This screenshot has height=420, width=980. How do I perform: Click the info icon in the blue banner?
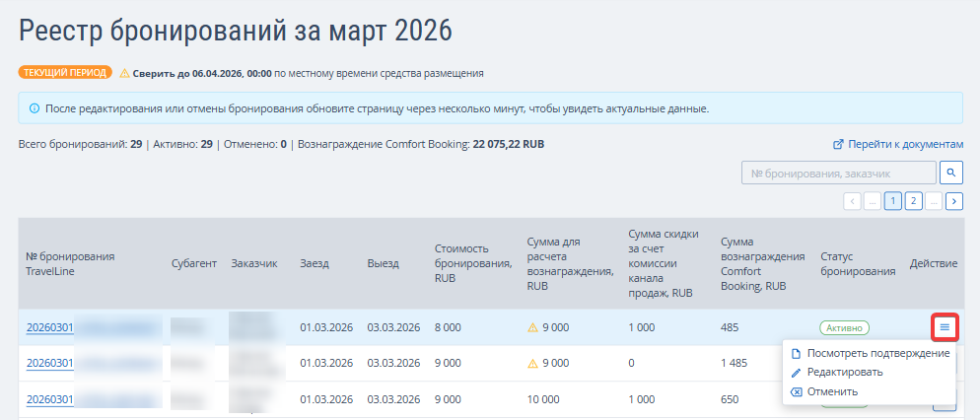click(x=35, y=108)
